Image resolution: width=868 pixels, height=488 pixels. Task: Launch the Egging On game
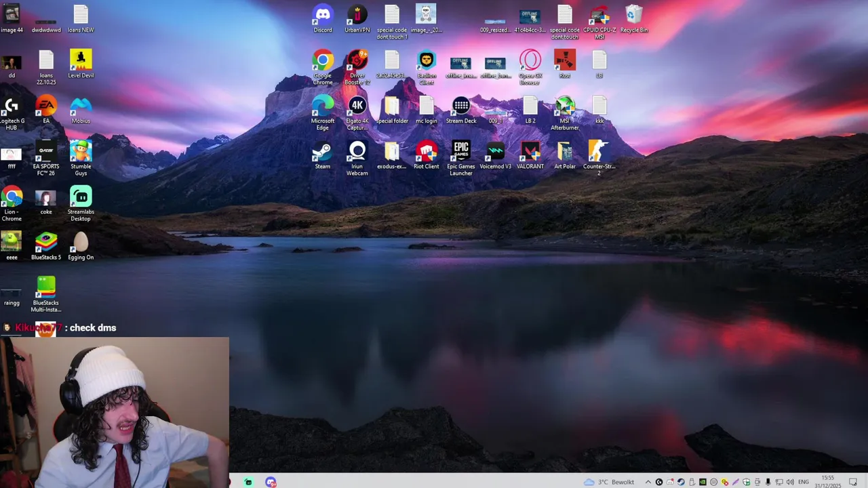click(x=81, y=245)
